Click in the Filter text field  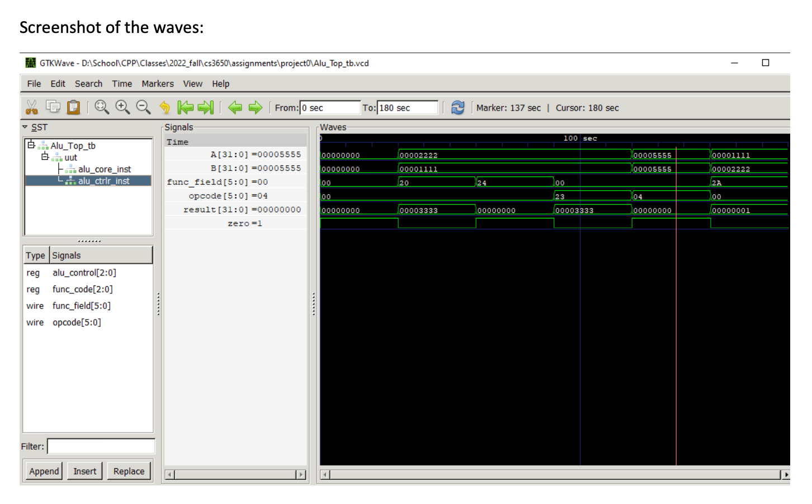pos(101,446)
